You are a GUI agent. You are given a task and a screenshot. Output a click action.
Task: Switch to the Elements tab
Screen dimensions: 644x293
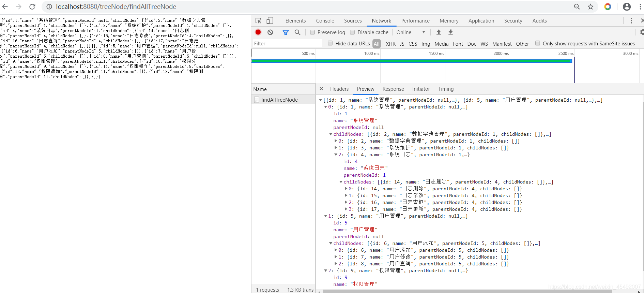click(295, 21)
